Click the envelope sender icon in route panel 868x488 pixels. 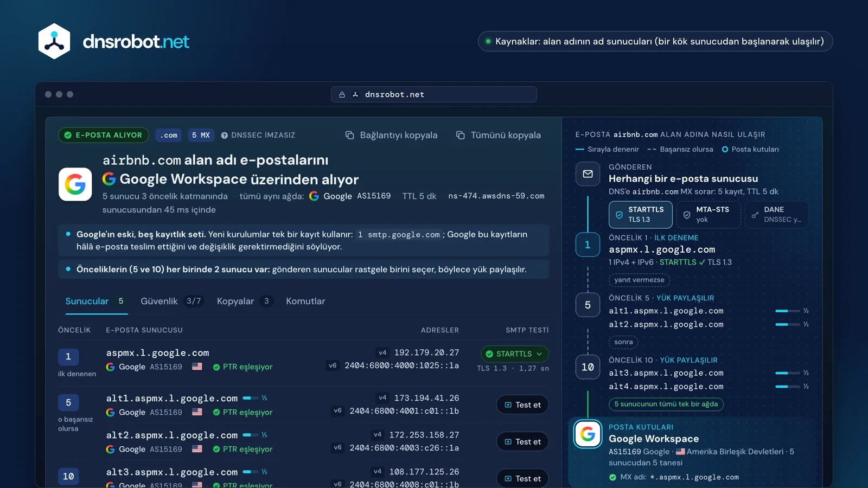pyautogui.click(x=588, y=174)
